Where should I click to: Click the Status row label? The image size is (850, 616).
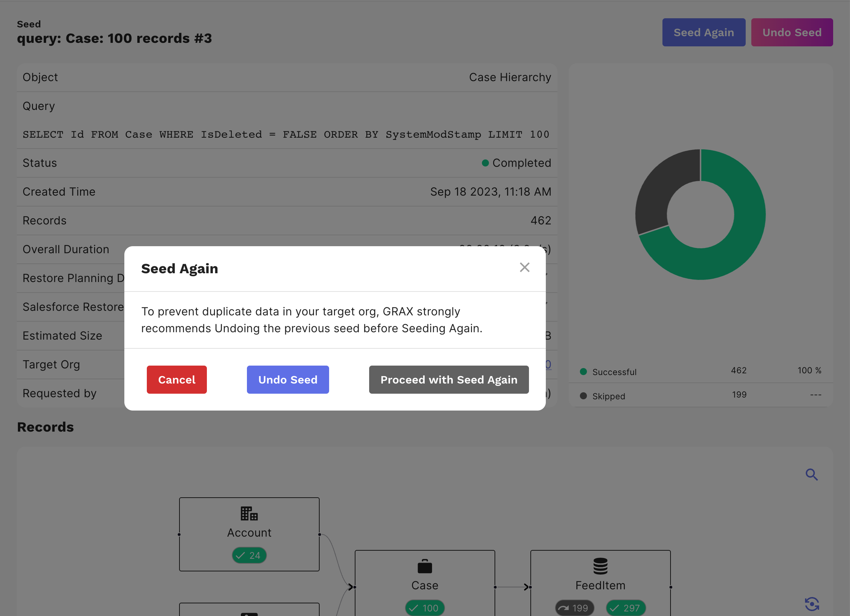40,163
